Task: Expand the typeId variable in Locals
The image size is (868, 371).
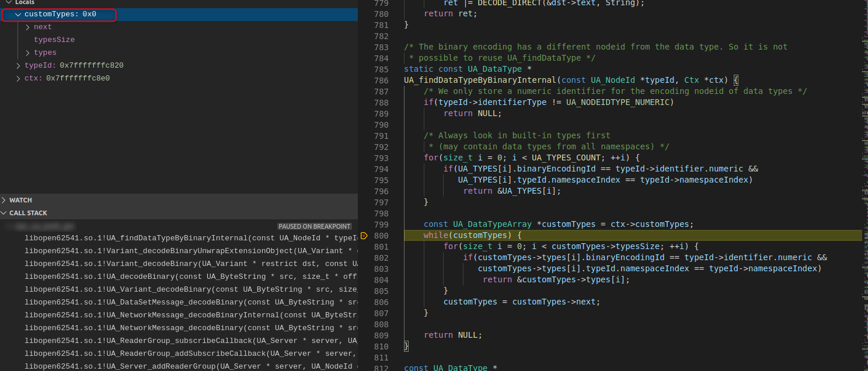Action: tap(18, 65)
